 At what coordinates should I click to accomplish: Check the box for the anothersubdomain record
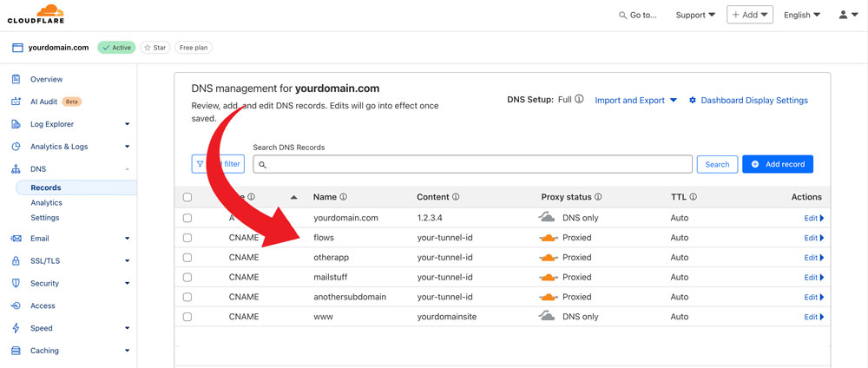[187, 297]
